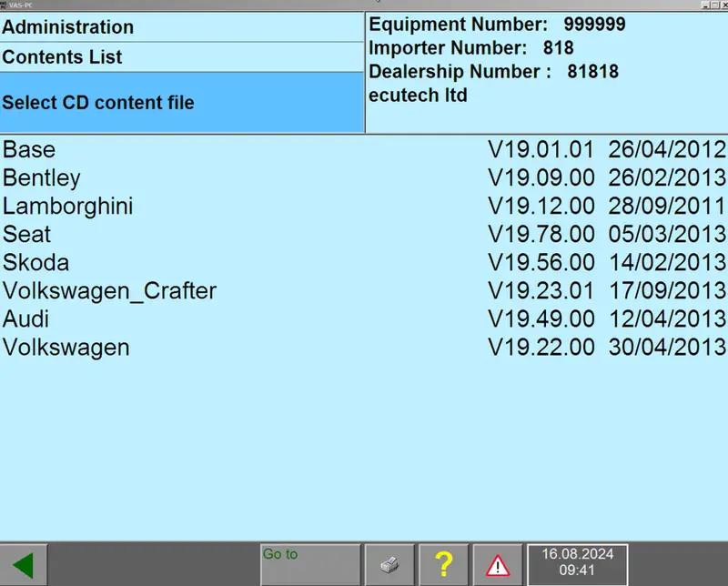Click version V19.01.01 of Base

pos(541,149)
